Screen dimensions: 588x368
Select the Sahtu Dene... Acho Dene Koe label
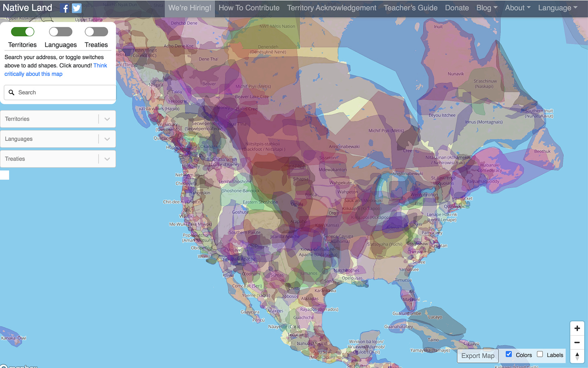point(178,46)
